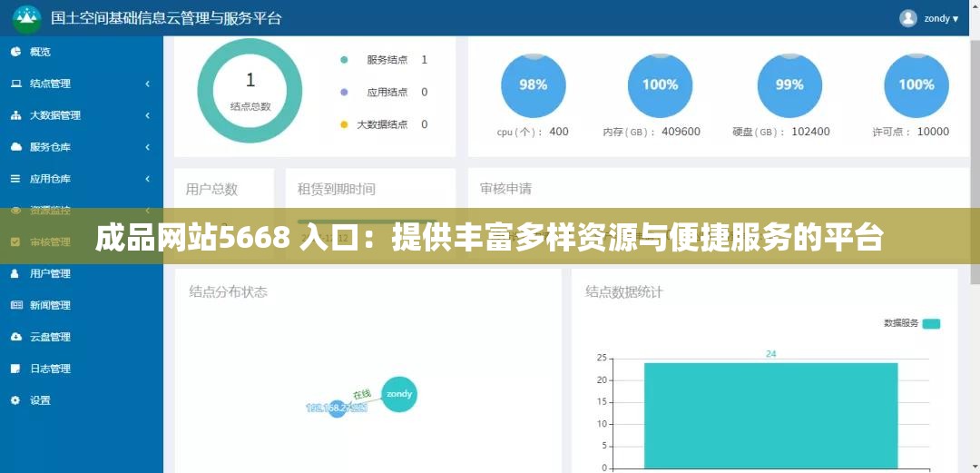The image size is (980, 473).
Task: Click the 概览 pie chart icon
Action: point(16,52)
